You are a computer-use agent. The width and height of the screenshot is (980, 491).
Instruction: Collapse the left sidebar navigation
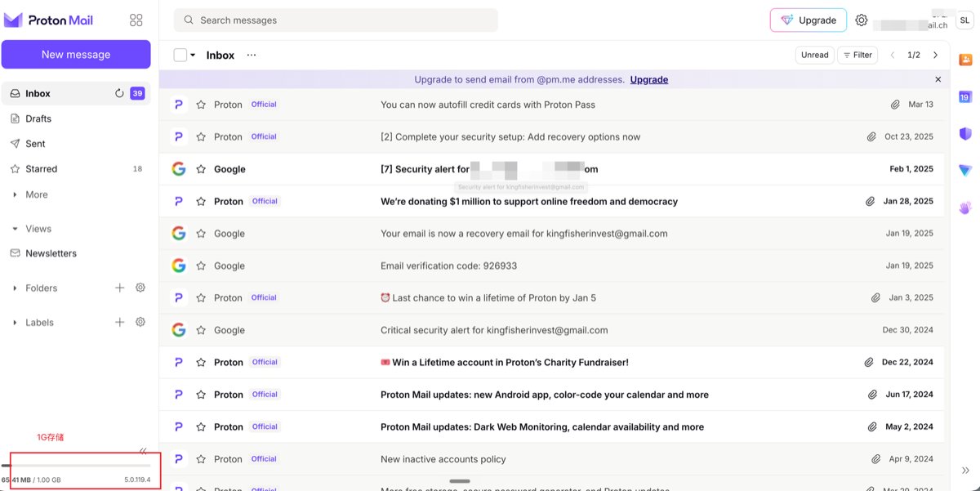pyautogui.click(x=144, y=450)
